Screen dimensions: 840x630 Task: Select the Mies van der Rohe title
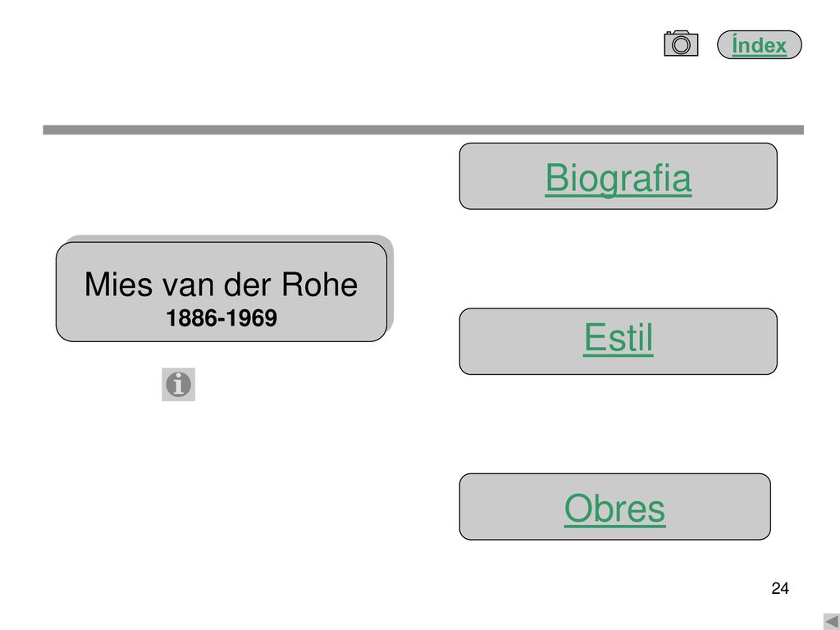tap(221, 284)
